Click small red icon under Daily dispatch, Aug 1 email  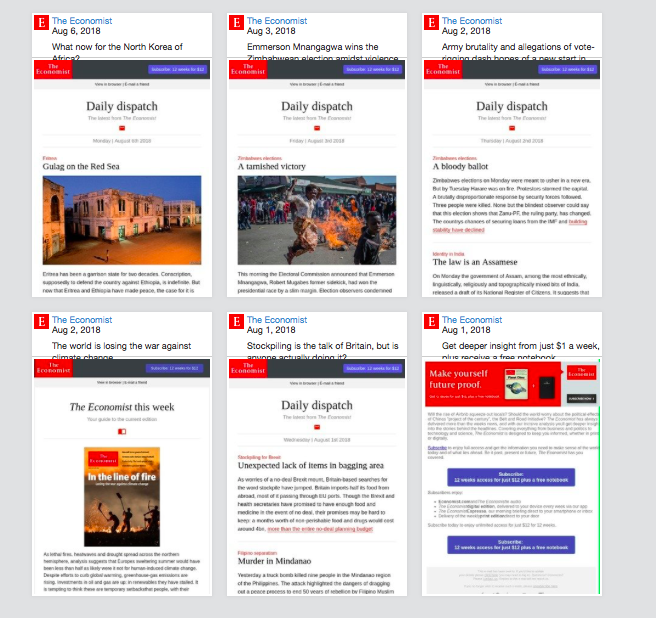pyautogui.click(x=317, y=427)
